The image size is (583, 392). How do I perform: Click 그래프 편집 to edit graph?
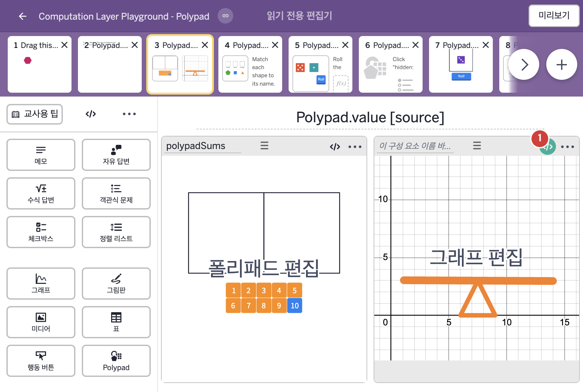click(476, 257)
